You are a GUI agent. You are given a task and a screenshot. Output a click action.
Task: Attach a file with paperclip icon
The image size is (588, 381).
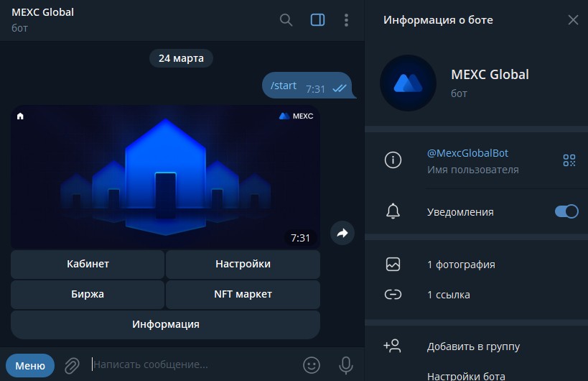(x=72, y=365)
